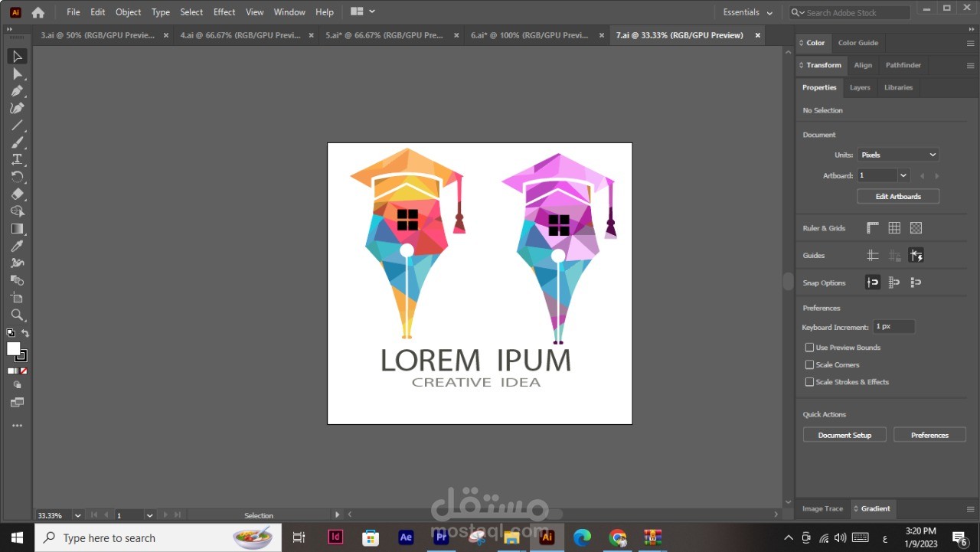Open the Window menu
This screenshot has width=980, height=552.
point(289,12)
